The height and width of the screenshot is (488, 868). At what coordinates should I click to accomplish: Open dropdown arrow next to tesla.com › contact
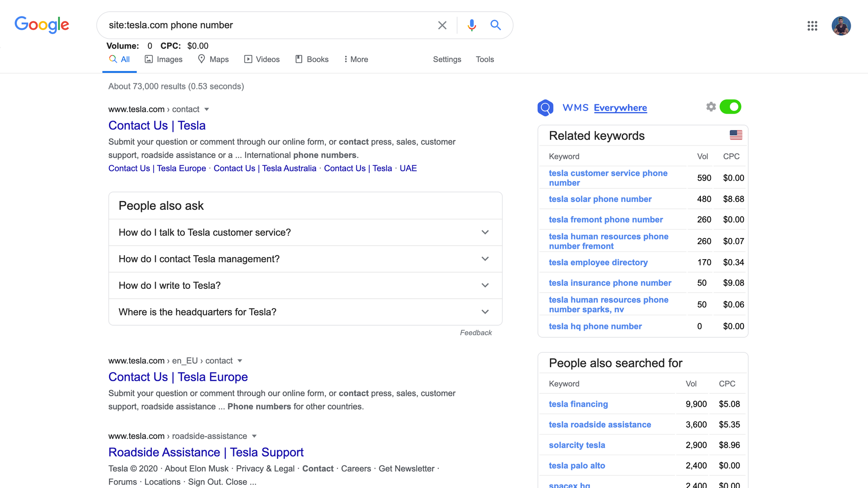207,109
